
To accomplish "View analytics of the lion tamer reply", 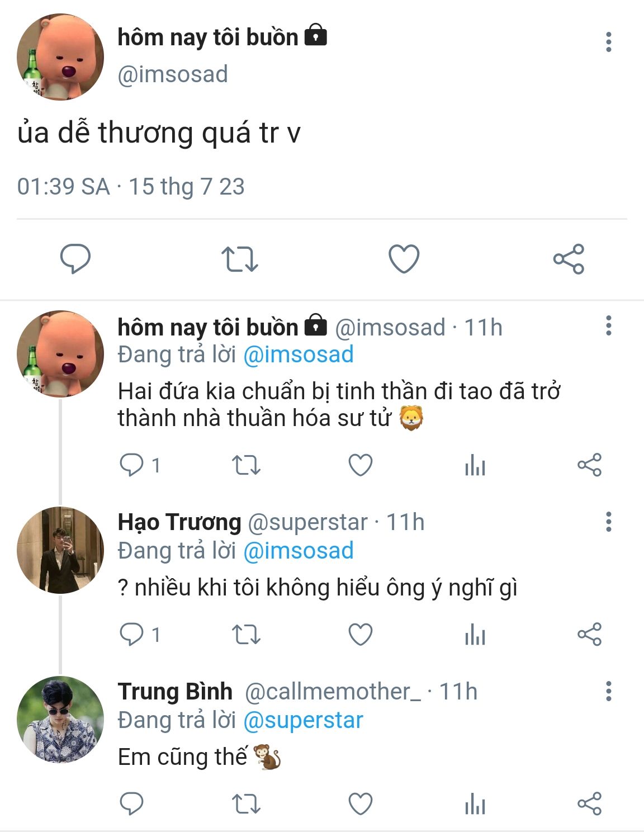I will pyautogui.click(x=475, y=465).
